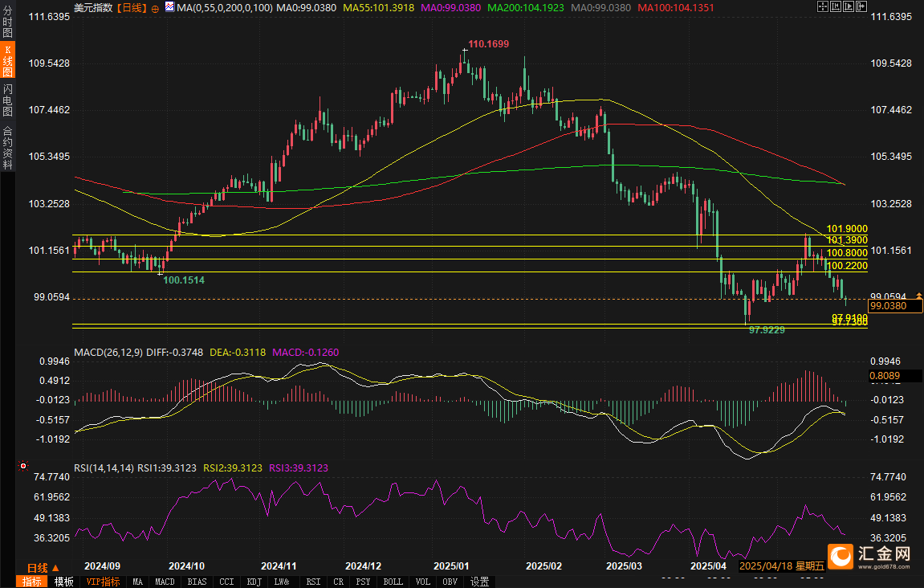Click the 101.9000 horizontal line label
This screenshot has width=924, height=588.
[x=847, y=229]
